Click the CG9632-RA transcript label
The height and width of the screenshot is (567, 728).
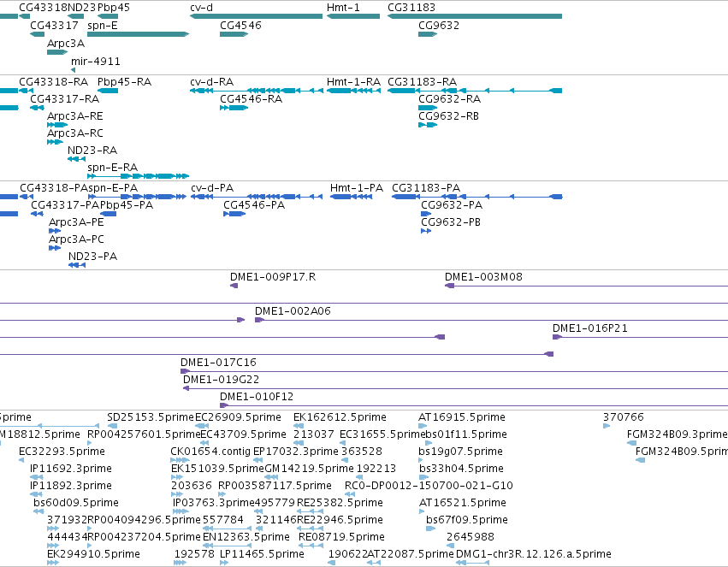[x=449, y=99]
